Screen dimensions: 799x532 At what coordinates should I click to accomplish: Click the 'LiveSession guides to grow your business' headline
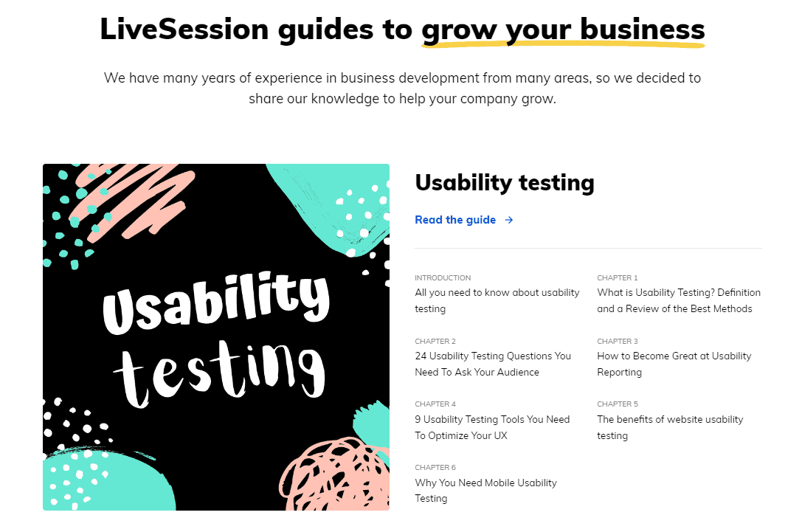(402, 30)
